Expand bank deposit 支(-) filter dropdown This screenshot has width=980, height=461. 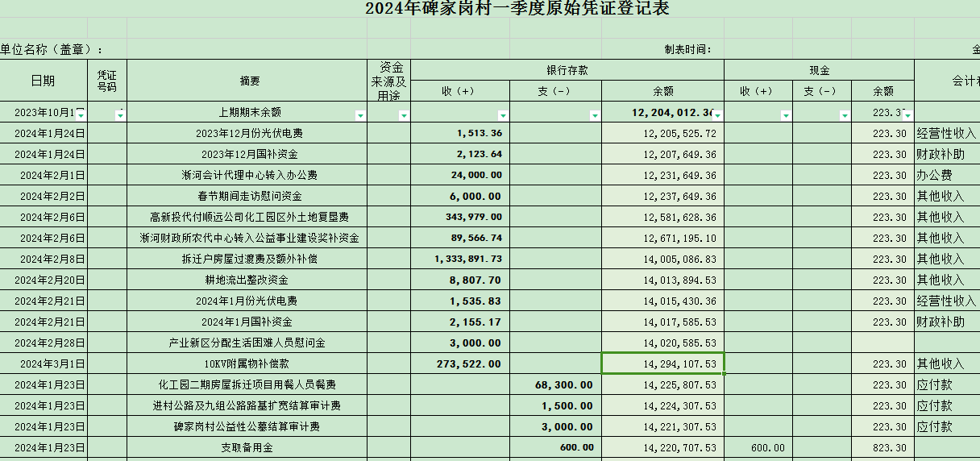tap(595, 115)
